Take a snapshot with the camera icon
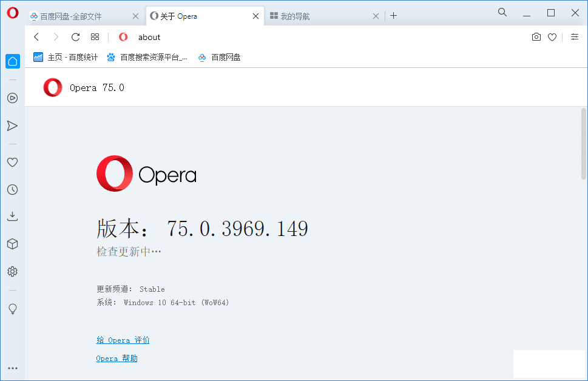The height and width of the screenshot is (381, 588). pyautogui.click(x=536, y=37)
